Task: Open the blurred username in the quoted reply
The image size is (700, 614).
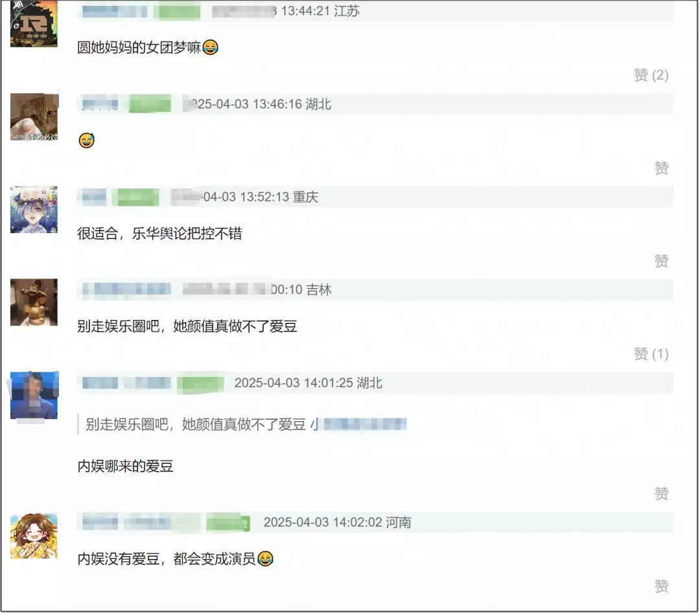Action: (x=359, y=424)
